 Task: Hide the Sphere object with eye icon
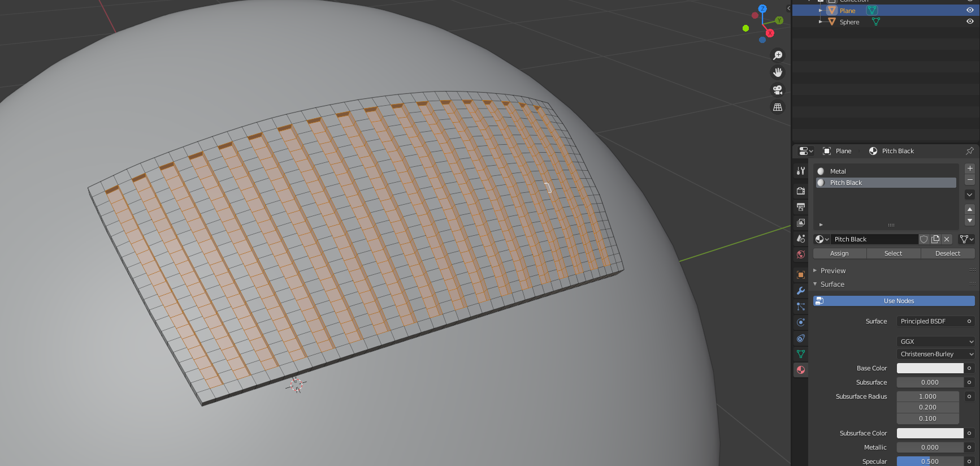970,21
